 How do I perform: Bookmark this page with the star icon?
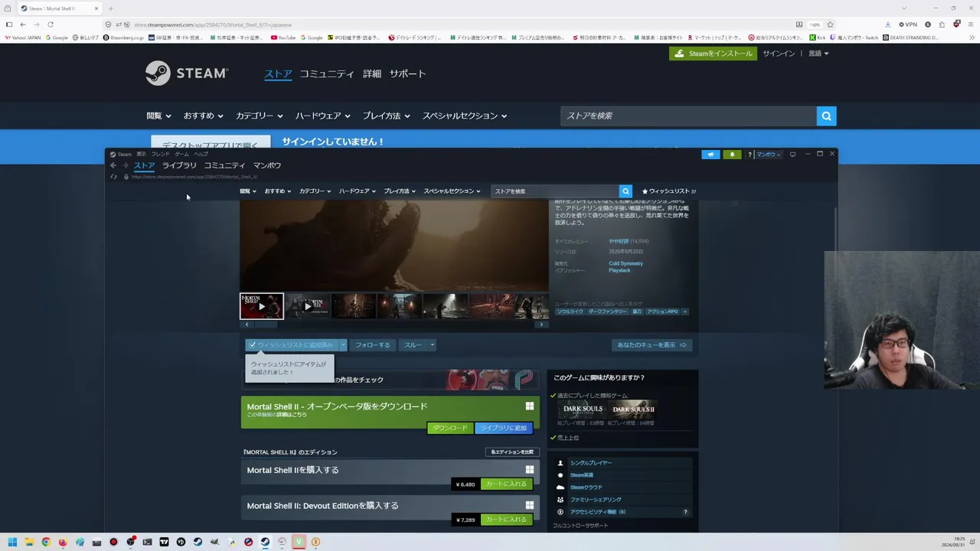[830, 24]
